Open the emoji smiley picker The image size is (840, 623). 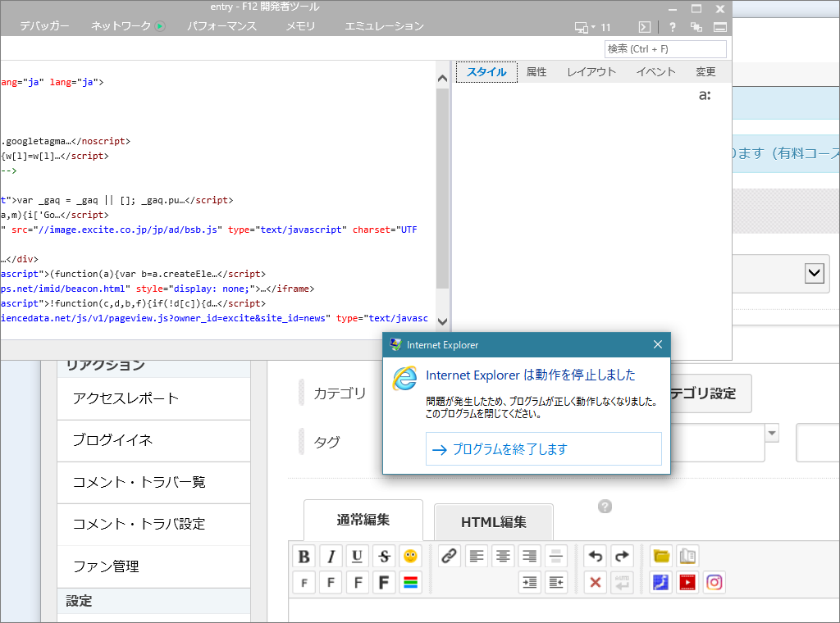(410, 557)
